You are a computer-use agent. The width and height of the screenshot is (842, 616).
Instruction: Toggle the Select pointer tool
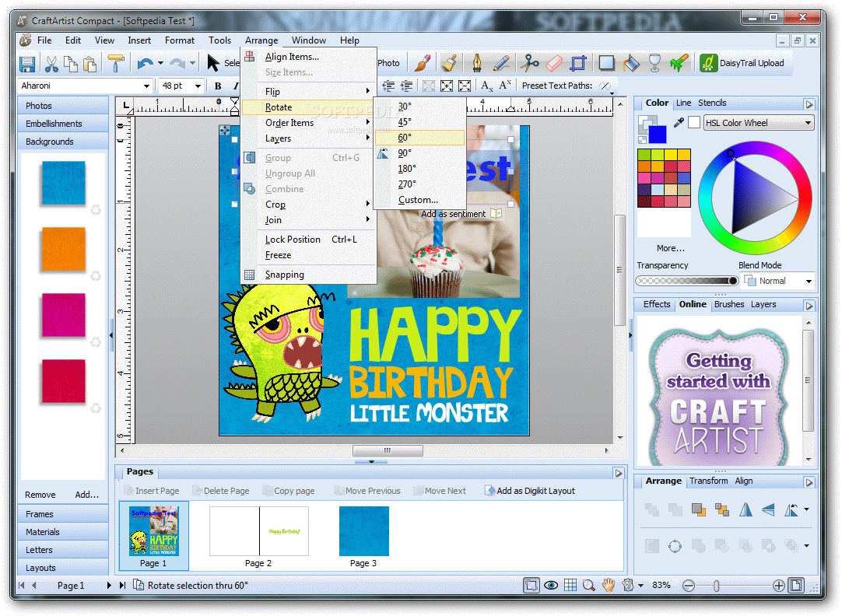[214, 63]
